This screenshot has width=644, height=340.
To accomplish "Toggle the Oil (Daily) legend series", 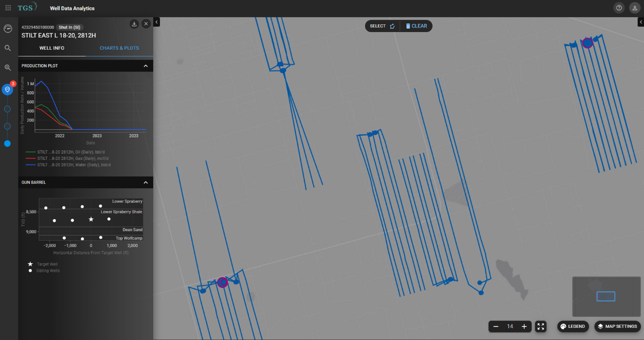I will tap(65, 152).
